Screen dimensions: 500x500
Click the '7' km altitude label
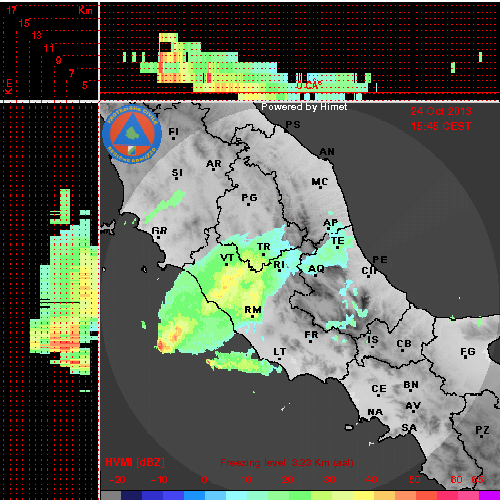pyautogui.click(x=71, y=73)
